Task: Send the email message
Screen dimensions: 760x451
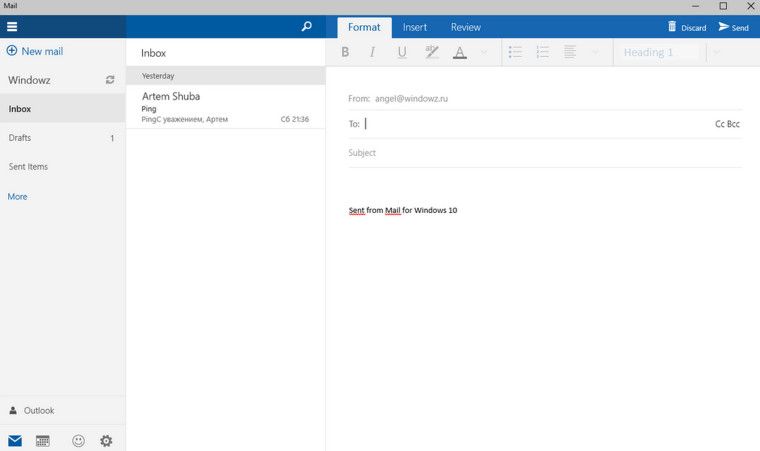Action: pos(733,27)
